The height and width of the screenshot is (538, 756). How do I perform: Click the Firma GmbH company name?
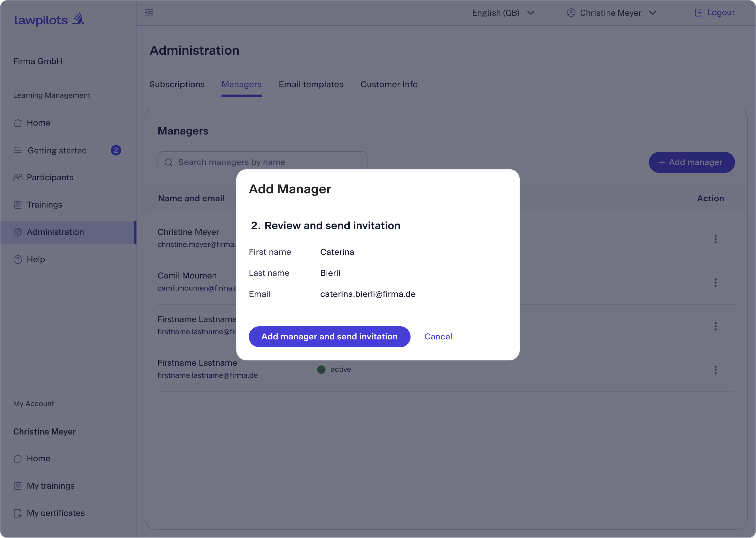coord(38,61)
